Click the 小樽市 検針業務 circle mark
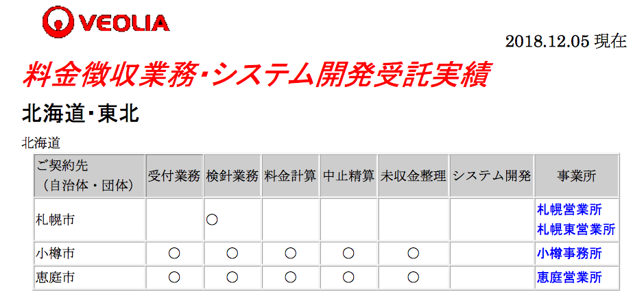Viewport: 644px width, 307px height. tap(232, 254)
